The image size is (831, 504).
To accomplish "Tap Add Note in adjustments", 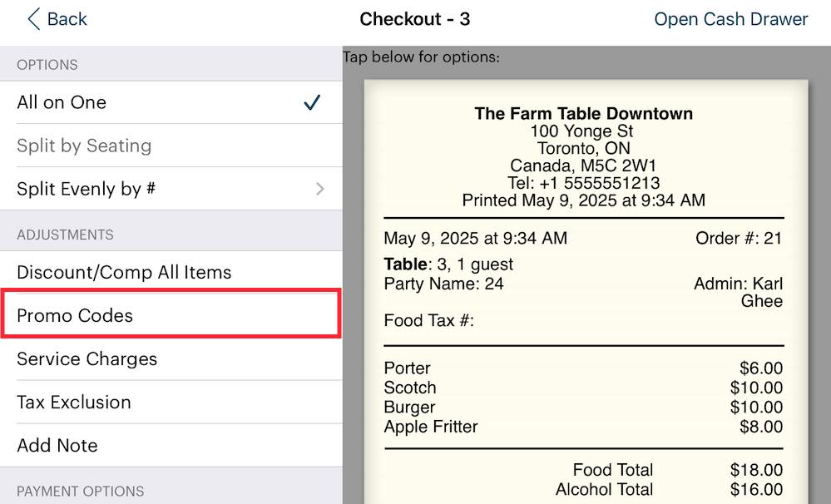I will tap(57, 445).
